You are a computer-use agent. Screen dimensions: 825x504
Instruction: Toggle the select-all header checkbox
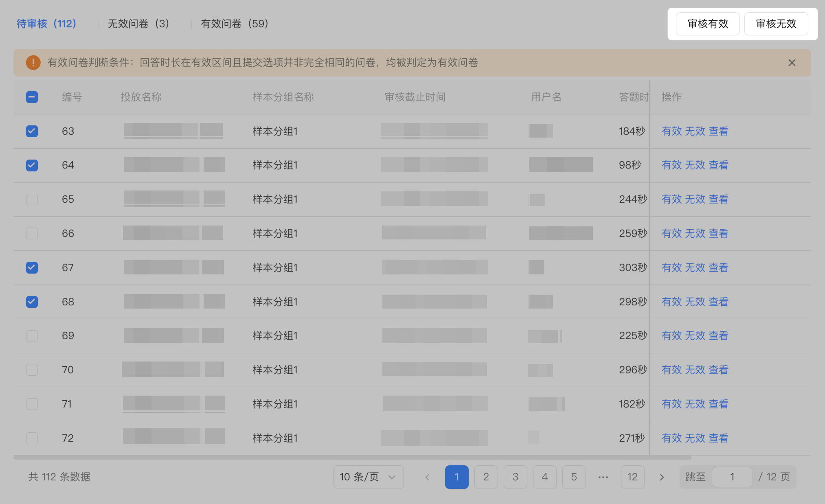(x=32, y=97)
